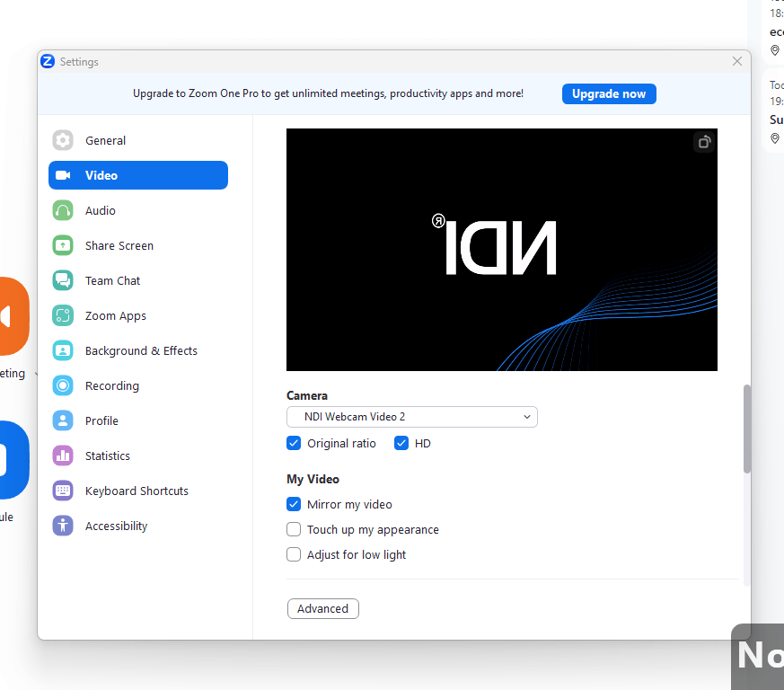784x690 pixels.
Task: Open the Camera dropdown NDI Webcam Video 2
Action: (412, 417)
